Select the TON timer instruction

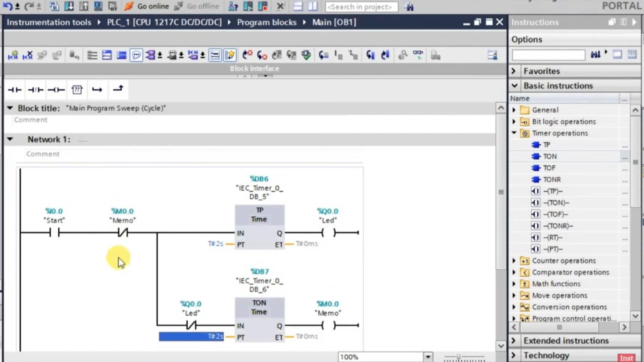[549, 156]
